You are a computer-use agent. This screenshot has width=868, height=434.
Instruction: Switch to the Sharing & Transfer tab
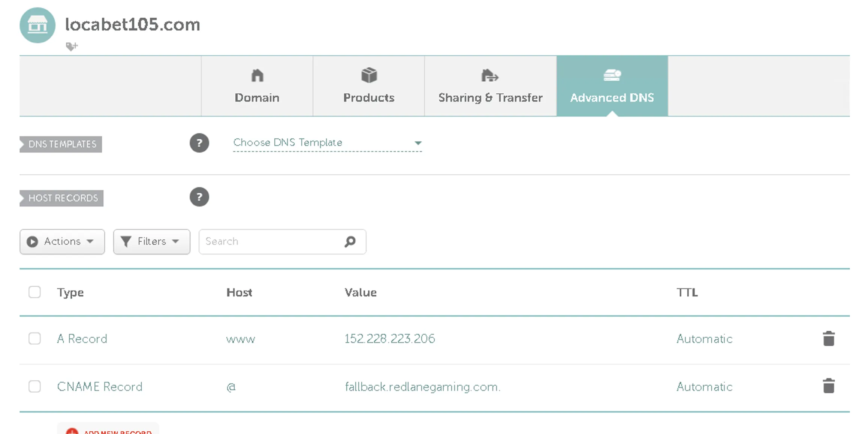tap(490, 86)
